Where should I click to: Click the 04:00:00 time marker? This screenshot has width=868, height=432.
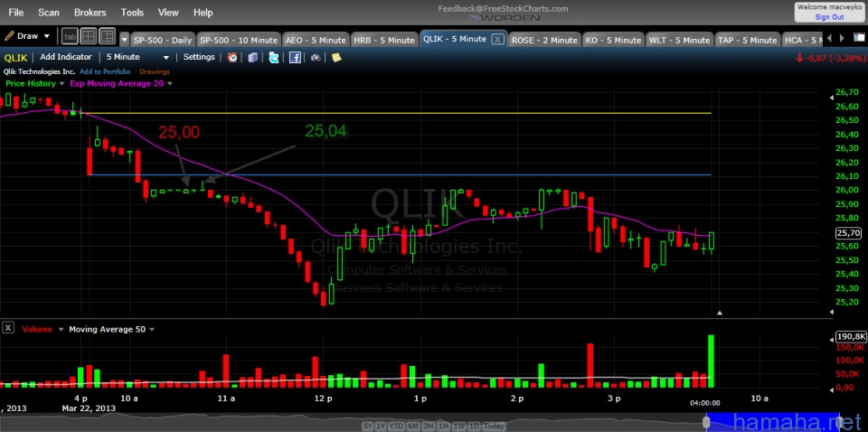coord(704,403)
